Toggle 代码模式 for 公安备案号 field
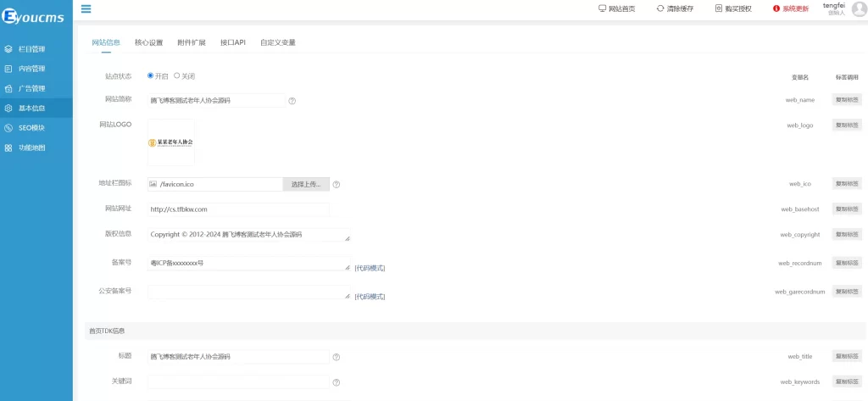 tap(370, 297)
